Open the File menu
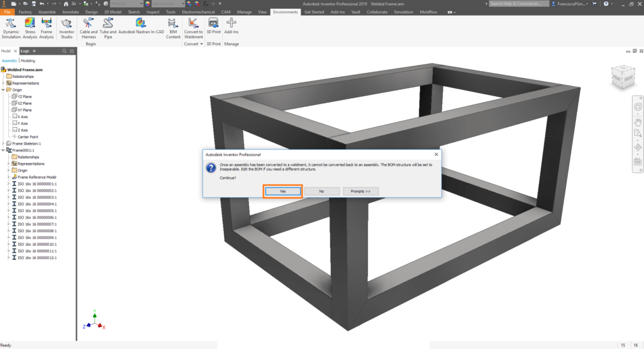The image size is (644, 349). tap(7, 12)
